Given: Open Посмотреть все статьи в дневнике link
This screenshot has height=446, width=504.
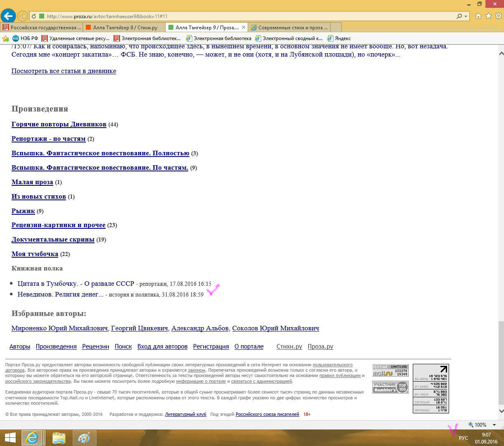Looking at the screenshot, I should coord(64,71).
